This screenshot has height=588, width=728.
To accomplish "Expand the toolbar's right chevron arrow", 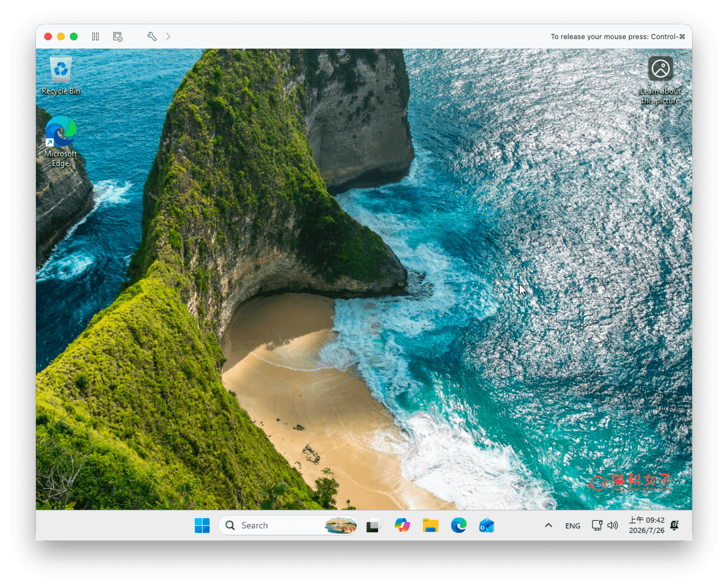I will (168, 36).
